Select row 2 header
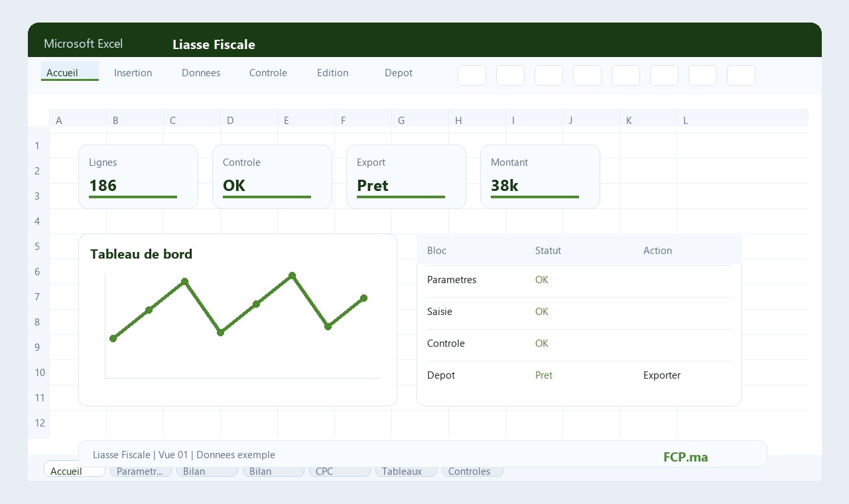The height and width of the screenshot is (504, 849). [38, 171]
